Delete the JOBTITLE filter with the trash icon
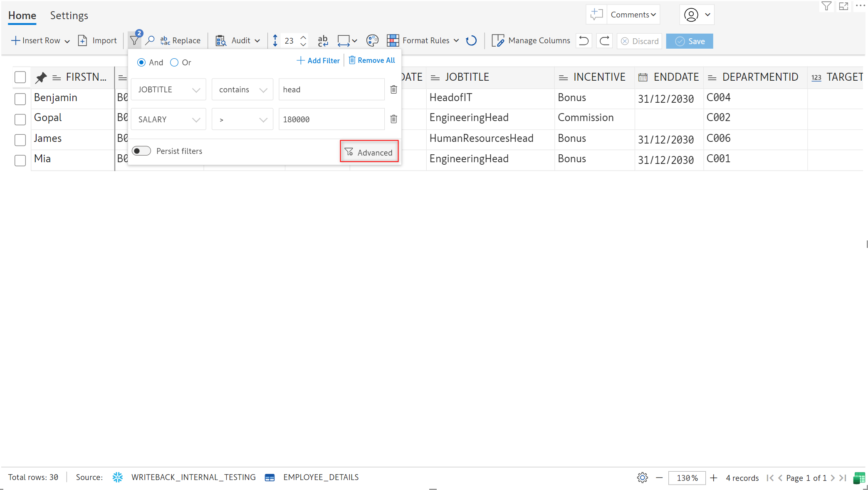 point(393,89)
